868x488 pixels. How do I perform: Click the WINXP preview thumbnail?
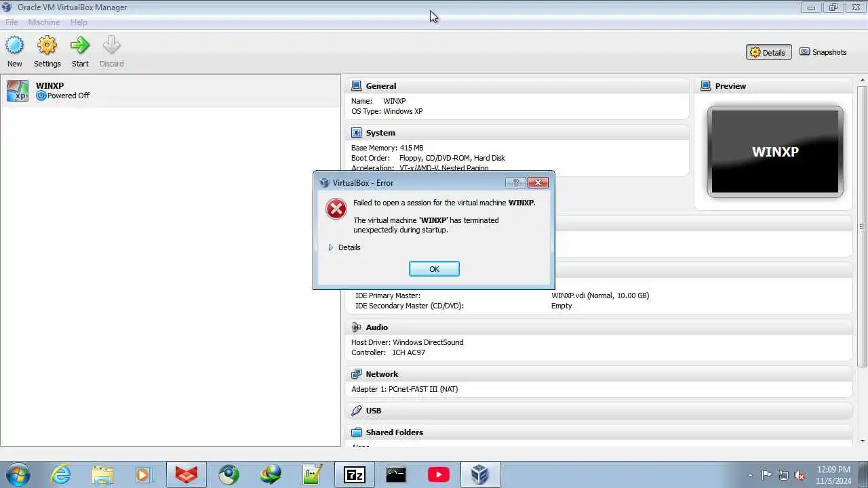point(775,152)
